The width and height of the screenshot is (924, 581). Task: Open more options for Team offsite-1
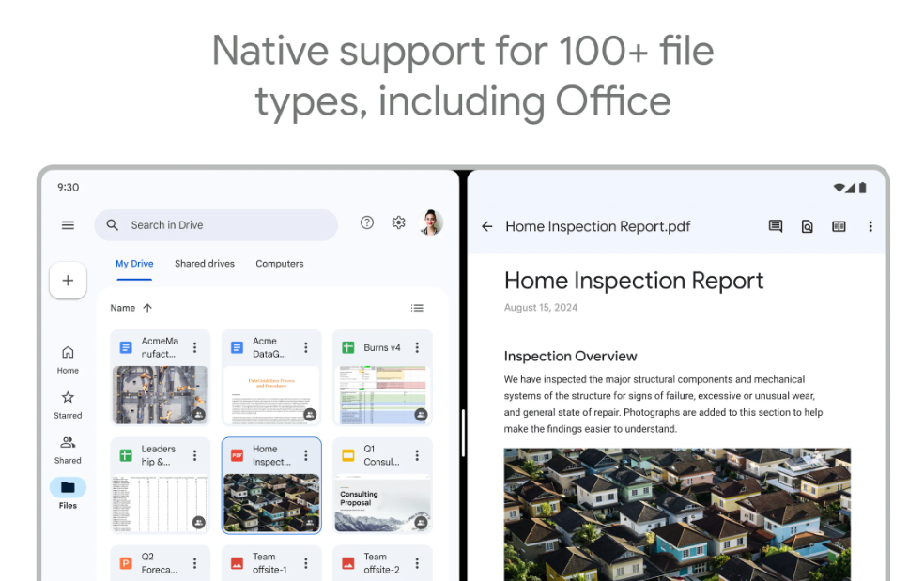point(306,563)
